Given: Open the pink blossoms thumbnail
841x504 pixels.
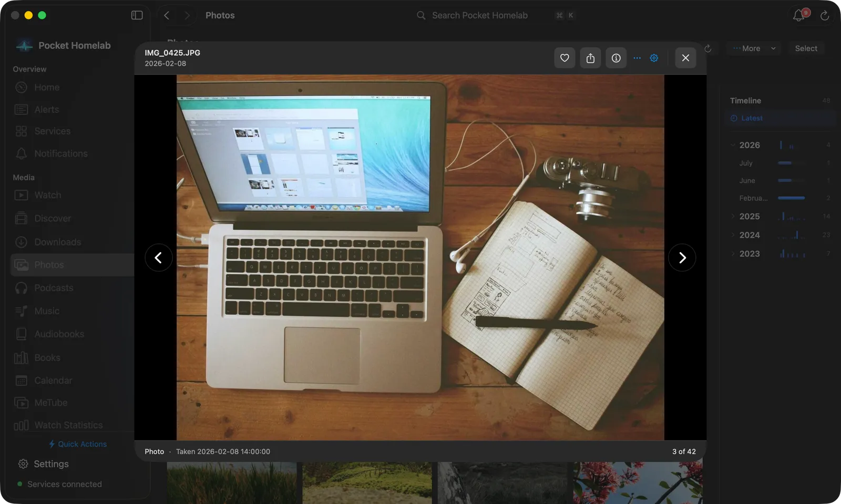Looking at the screenshot, I should tap(638, 483).
